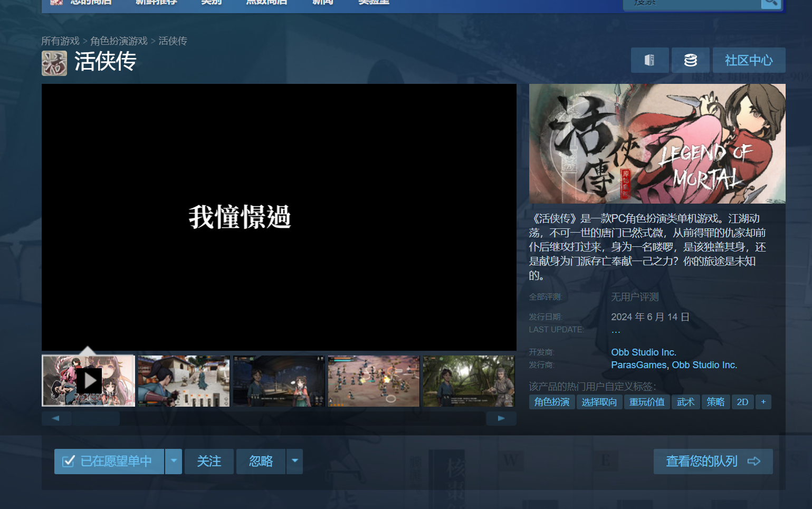This screenshot has height=509, width=812.
Task: Open the 社区中心 community hub
Action: (749, 60)
